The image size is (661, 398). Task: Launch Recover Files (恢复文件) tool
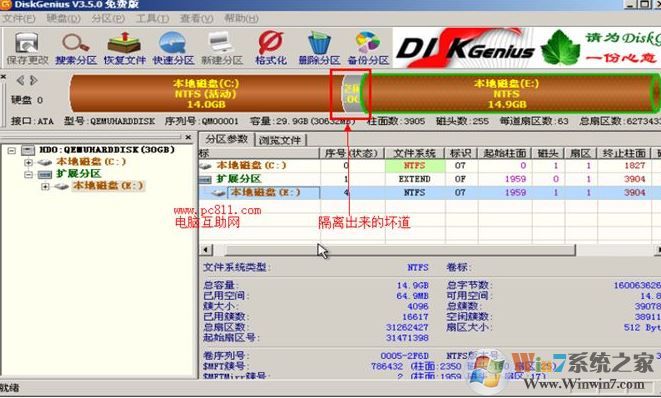(124, 48)
